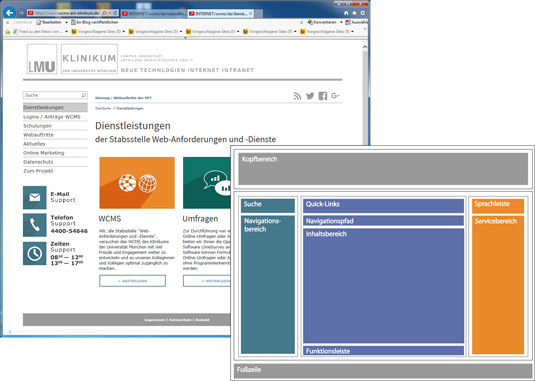Click the orange WCMS globe tile
Image resolution: width=535 pixels, height=381 pixels.
[137, 183]
